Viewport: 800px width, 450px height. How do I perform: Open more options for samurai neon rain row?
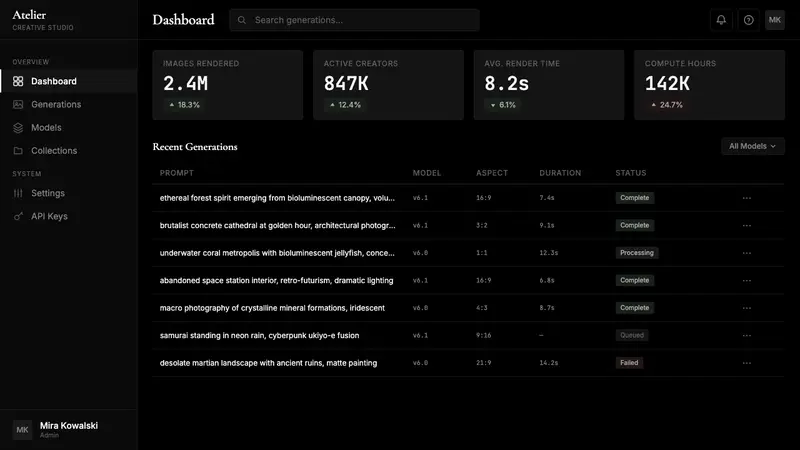point(746,336)
